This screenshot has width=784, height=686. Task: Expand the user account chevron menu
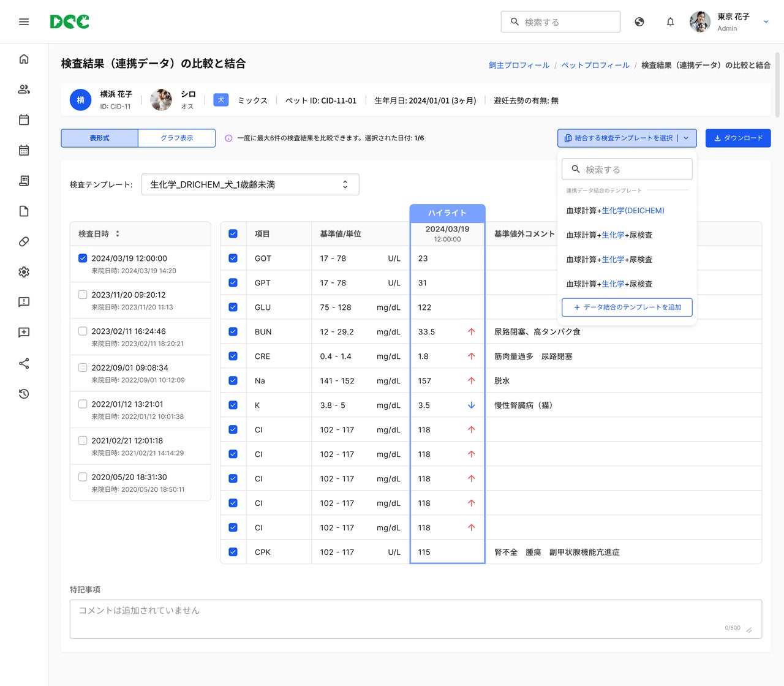click(x=766, y=22)
